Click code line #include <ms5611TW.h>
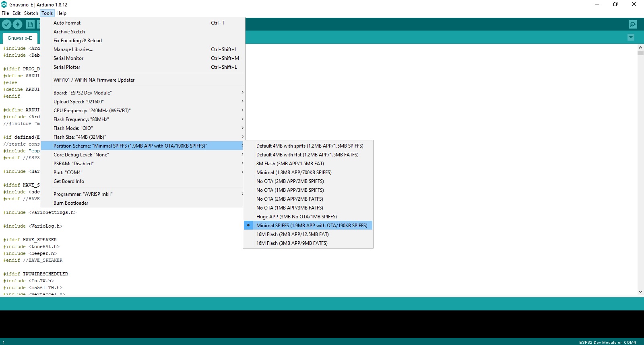Screen dimensions: 644x345 (33, 288)
